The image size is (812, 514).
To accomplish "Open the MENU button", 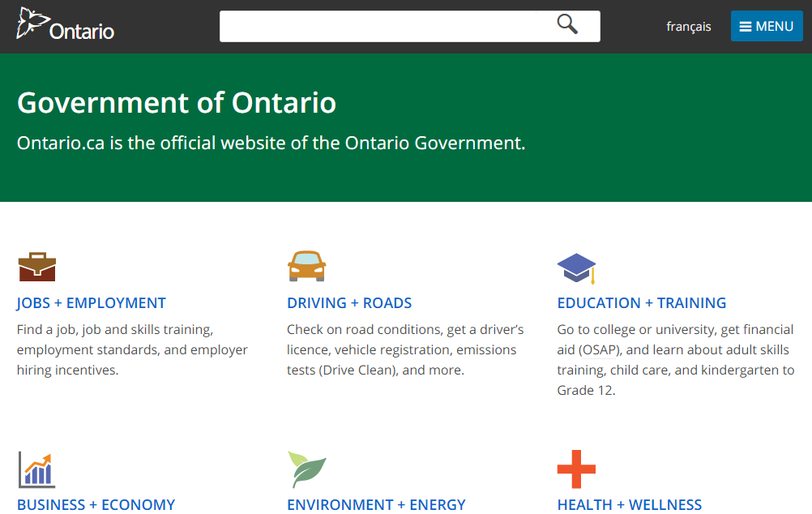I will click(767, 26).
